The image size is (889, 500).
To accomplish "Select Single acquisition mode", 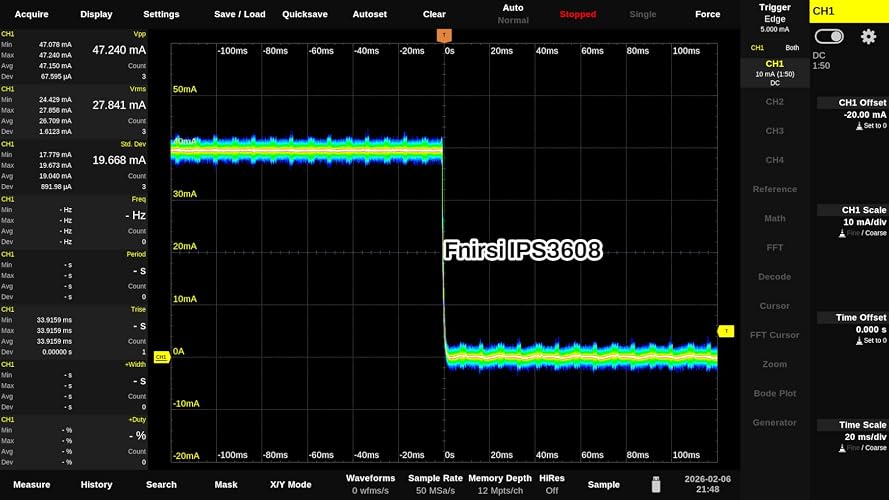I will point(643,14).
